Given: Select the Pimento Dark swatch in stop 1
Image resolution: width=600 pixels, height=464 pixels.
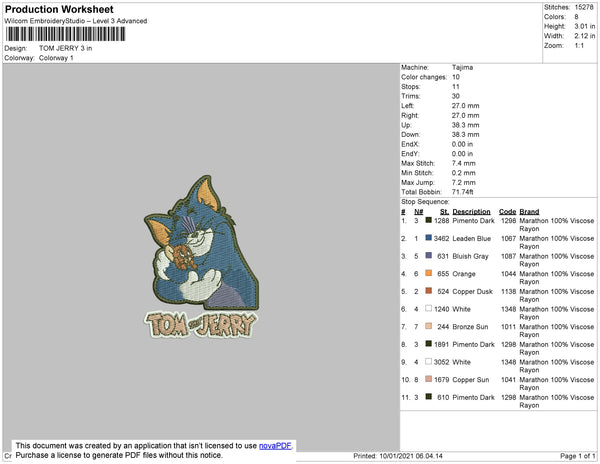Looking at the screenshot, I should (x=429, y=220).
